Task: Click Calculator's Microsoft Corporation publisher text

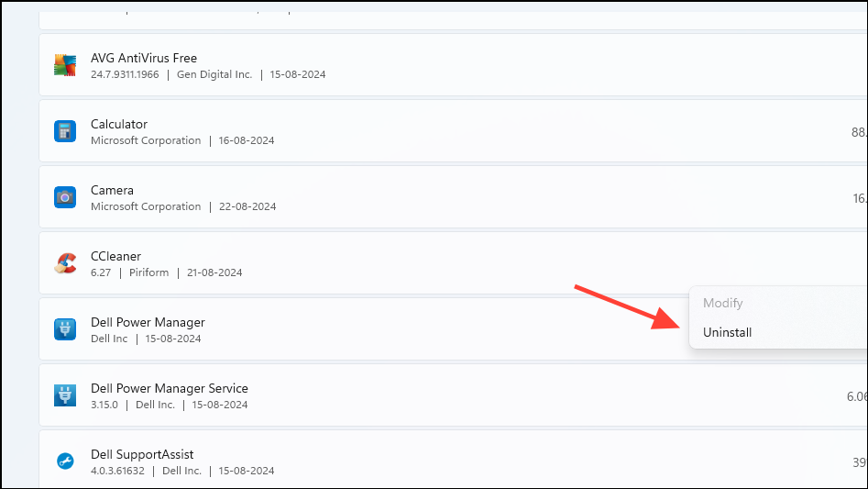Action: point(146,140)
